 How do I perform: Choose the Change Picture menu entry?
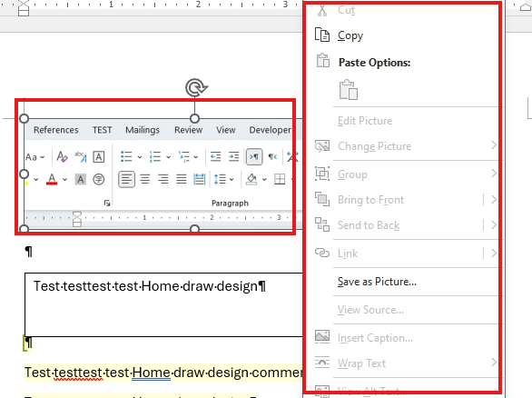374,146
